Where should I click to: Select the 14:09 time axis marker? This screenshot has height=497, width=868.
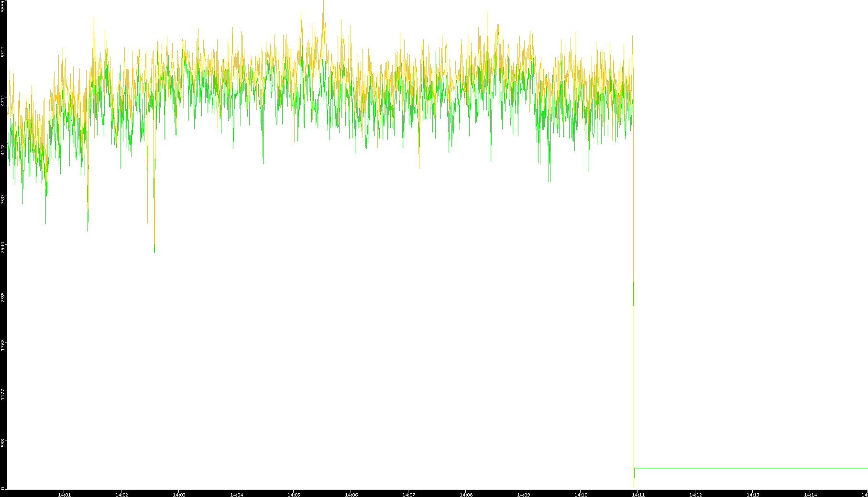coord(523,494)
